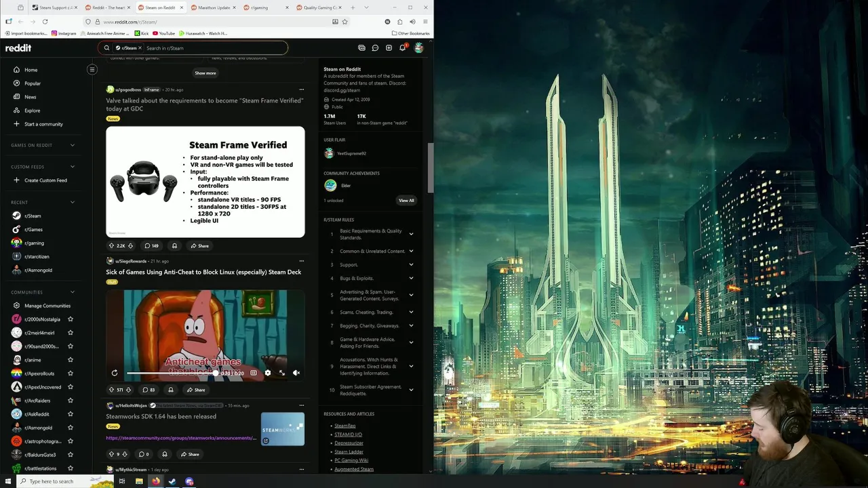Unmute the Patrick video
This screenshot has height=488, width=868.
296,373
